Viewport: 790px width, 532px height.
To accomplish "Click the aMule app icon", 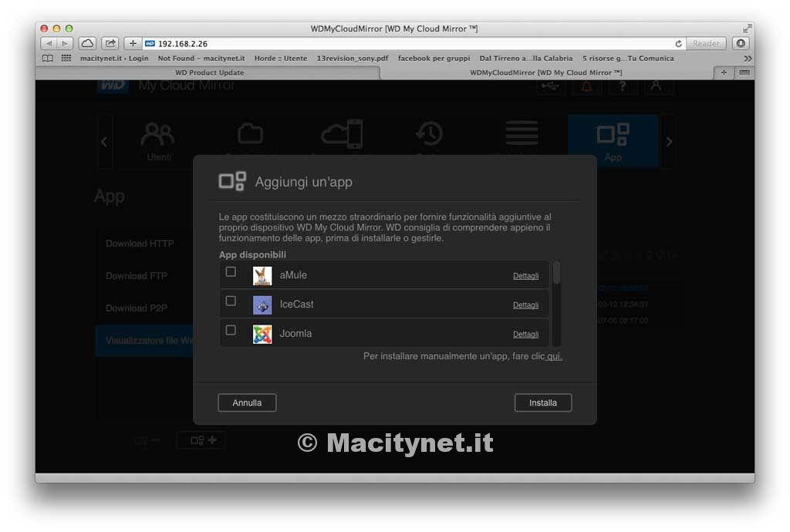I will [262, 276].
